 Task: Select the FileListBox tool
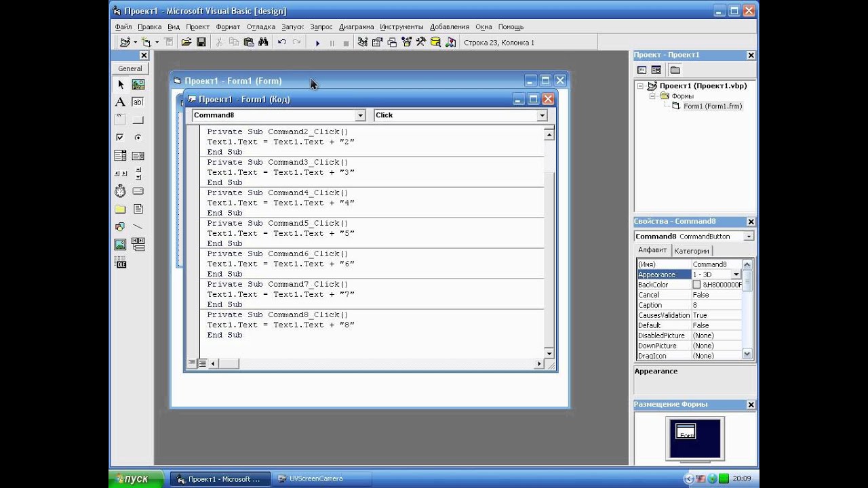pos(138,209)
